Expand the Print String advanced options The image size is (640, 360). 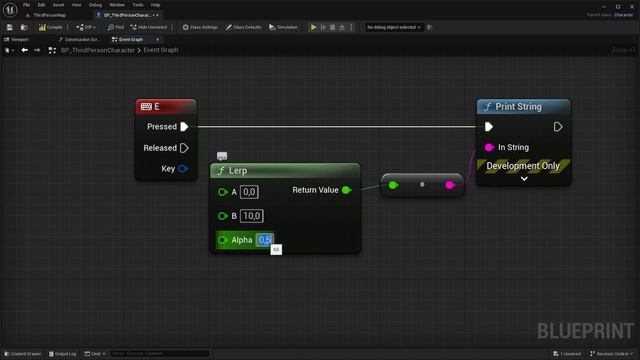click(x=524, y=179)
